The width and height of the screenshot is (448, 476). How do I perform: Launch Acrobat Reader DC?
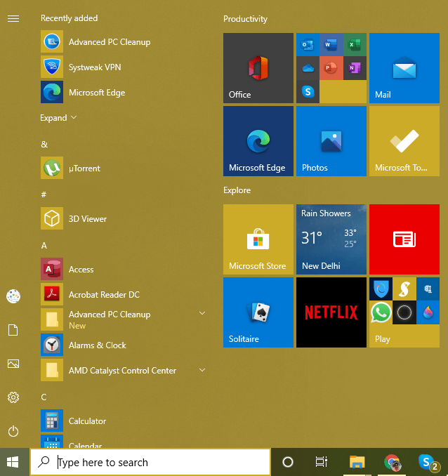tap(123, 294)
